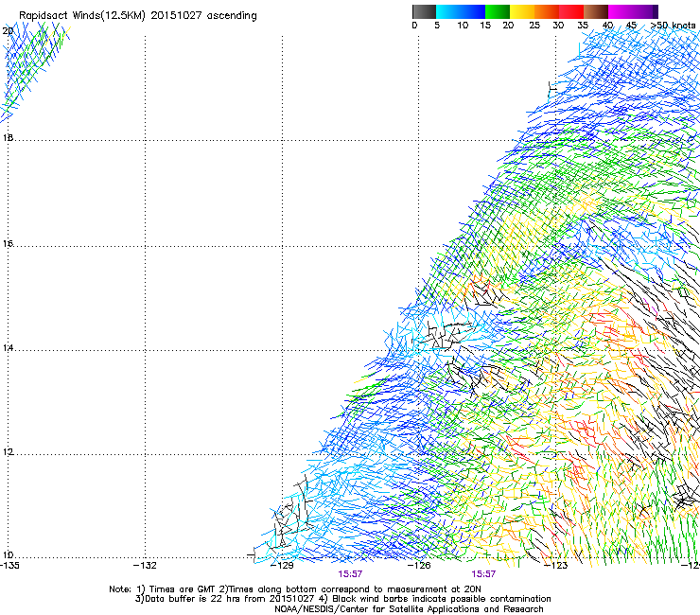Click the NOAA/NESDIS credit line
Image resolution: width=700 pixels, height=615 pixels.
click(x=409, y=609)
